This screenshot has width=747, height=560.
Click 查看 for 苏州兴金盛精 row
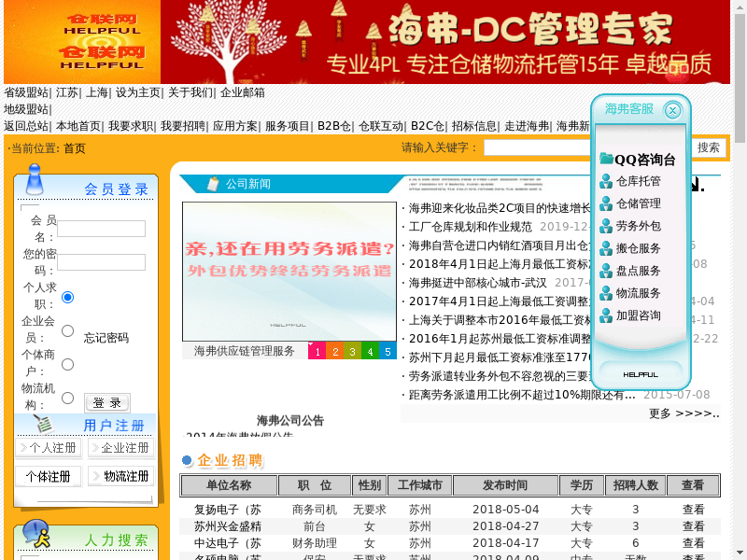coord(693,526)
